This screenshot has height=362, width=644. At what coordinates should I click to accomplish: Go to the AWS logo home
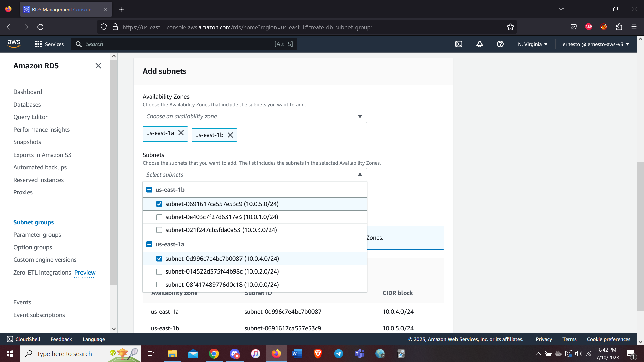pyautogui.click(x=14, y=44)
